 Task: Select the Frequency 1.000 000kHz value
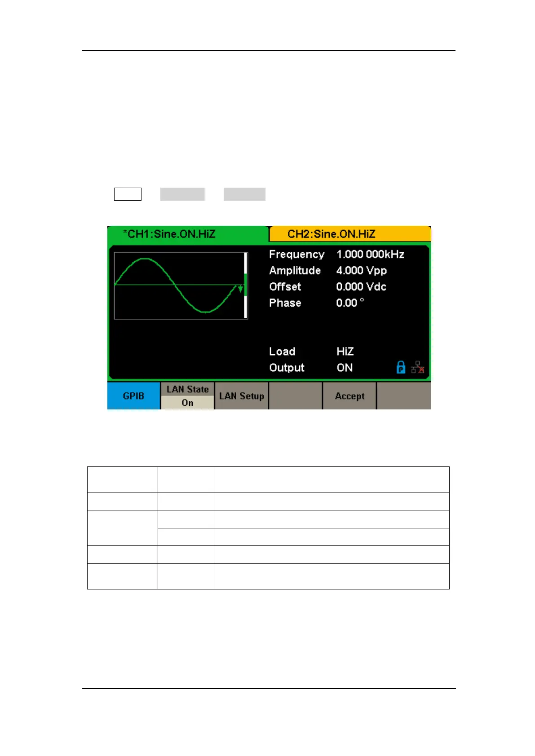pyautogui.click(x=370, y=255)
